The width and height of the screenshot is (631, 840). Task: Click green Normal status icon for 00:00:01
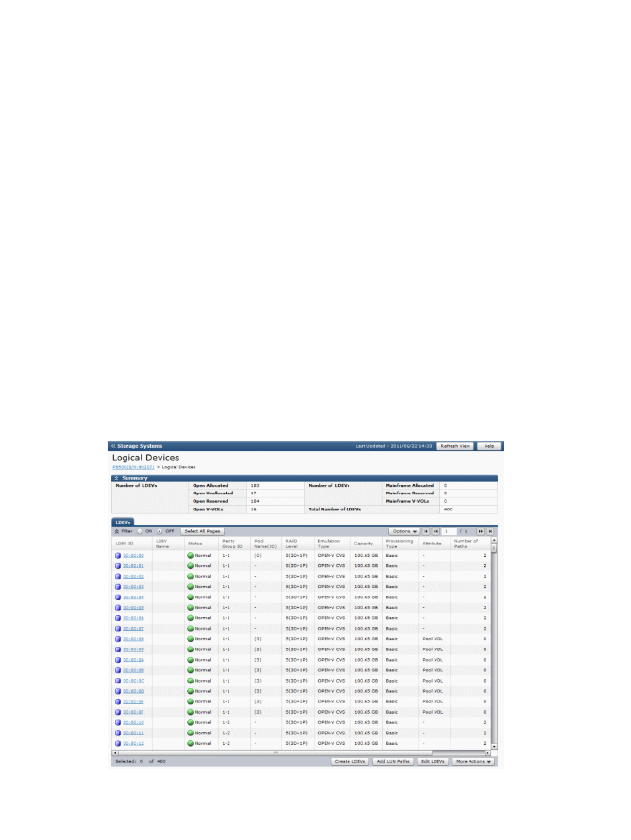click(190, 566)
